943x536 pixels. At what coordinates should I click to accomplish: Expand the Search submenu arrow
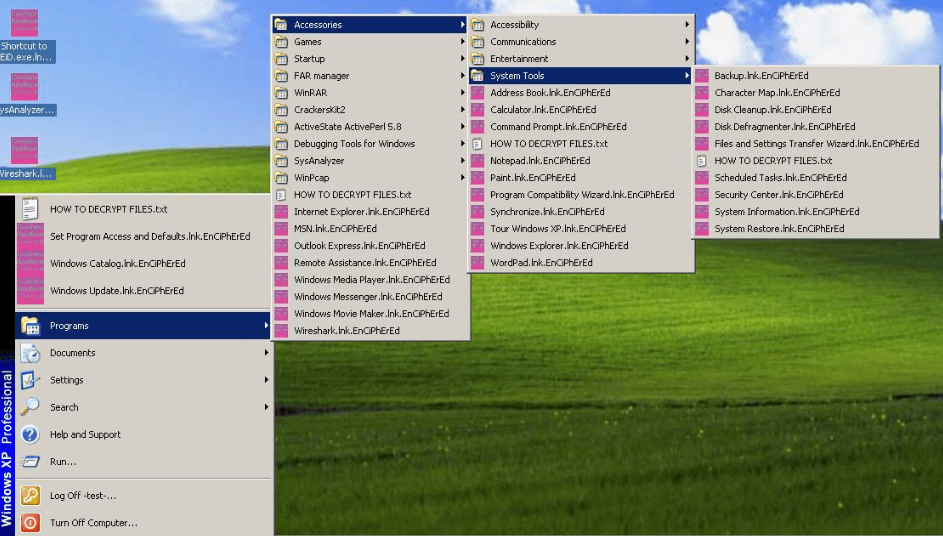[x=266, y=407]
